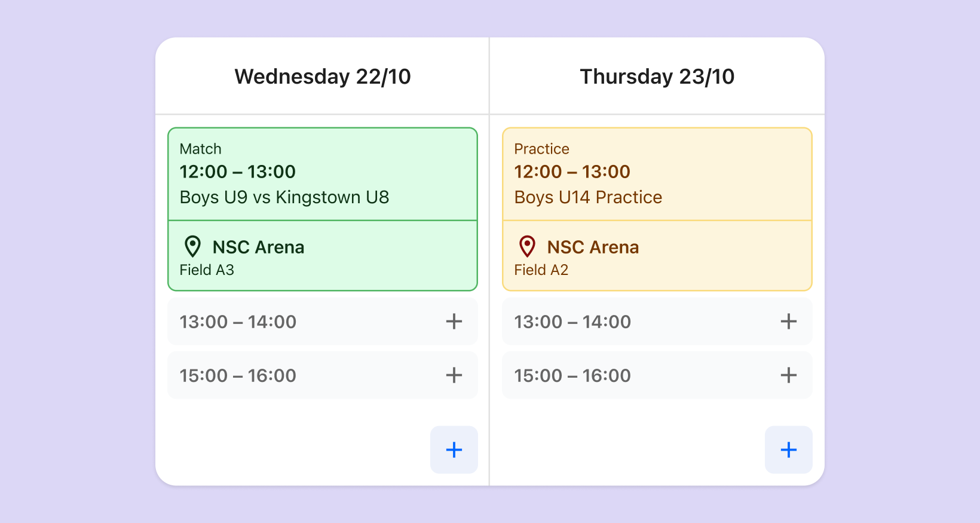Select the Thursday 15:00 – 16:00 empty slot

coord(657,375)
